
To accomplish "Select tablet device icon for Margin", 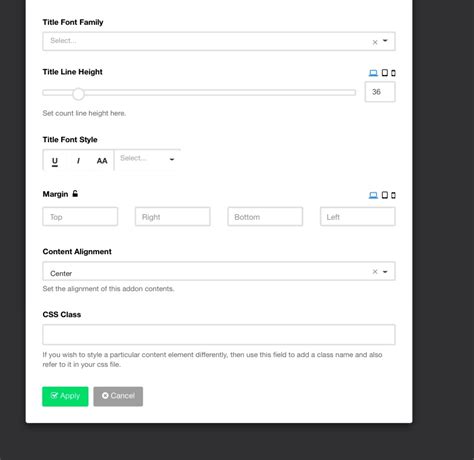I will click(x=385, y=195).
